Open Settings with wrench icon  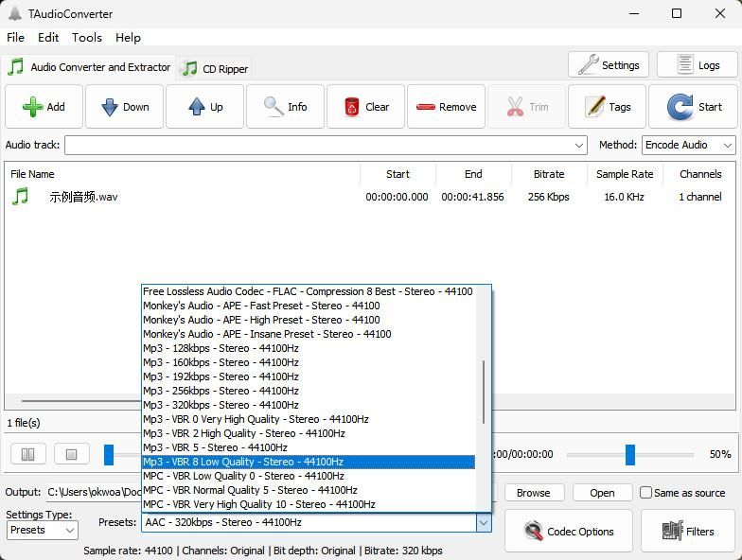pos(609,64)
